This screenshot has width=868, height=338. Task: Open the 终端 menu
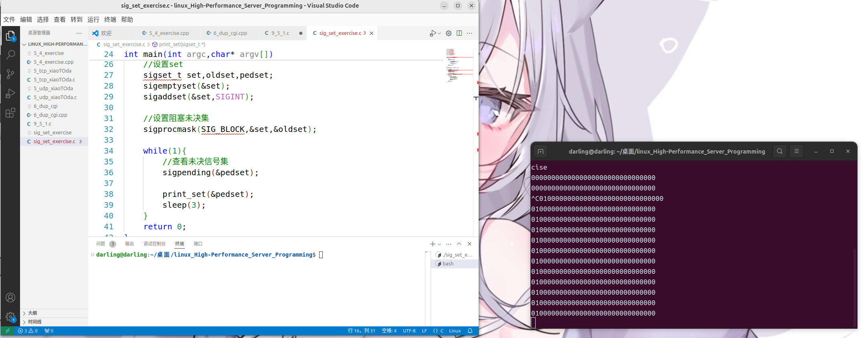(110, 19)
